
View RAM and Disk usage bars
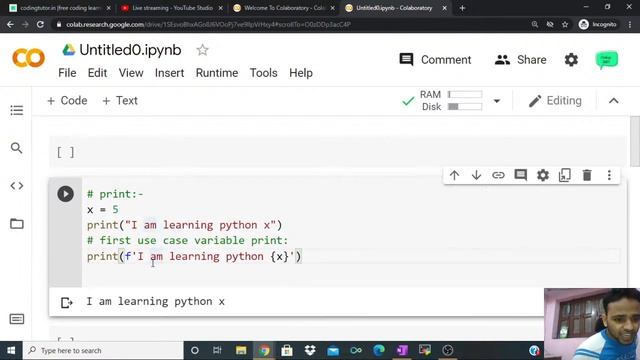click(x=451, y=101)
